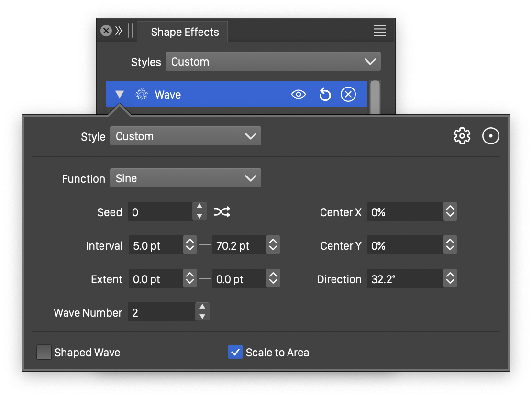Remove the Wave effect using the X icon
Image resolution: width=532 pixels, height=397 pixels.
click(348, 95)
